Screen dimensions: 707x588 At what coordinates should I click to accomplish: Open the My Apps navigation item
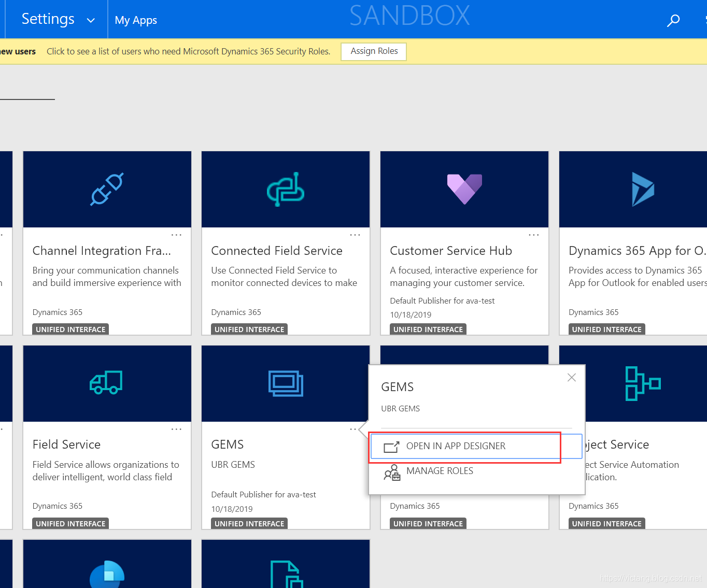point(136,20)
